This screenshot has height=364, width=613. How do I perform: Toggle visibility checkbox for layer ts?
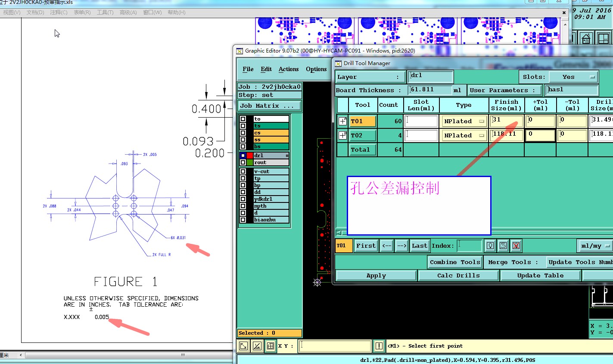243,126
